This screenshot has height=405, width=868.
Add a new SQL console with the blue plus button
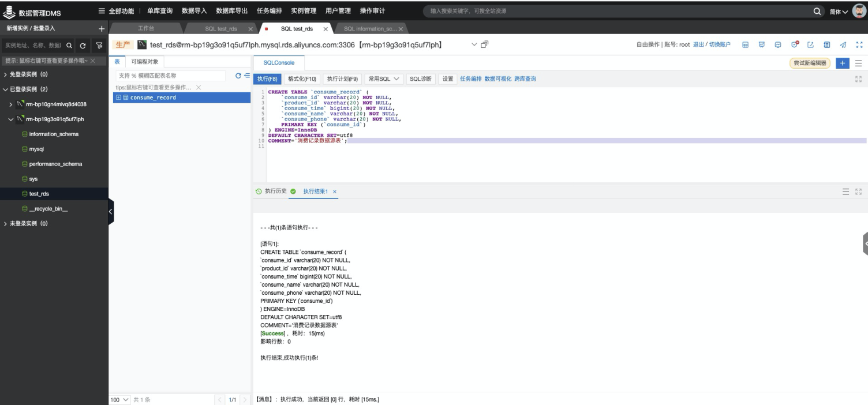click(842, 63)
